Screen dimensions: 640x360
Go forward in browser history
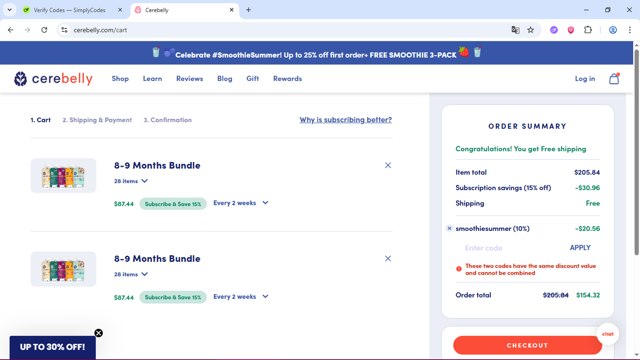click(27, 30)
